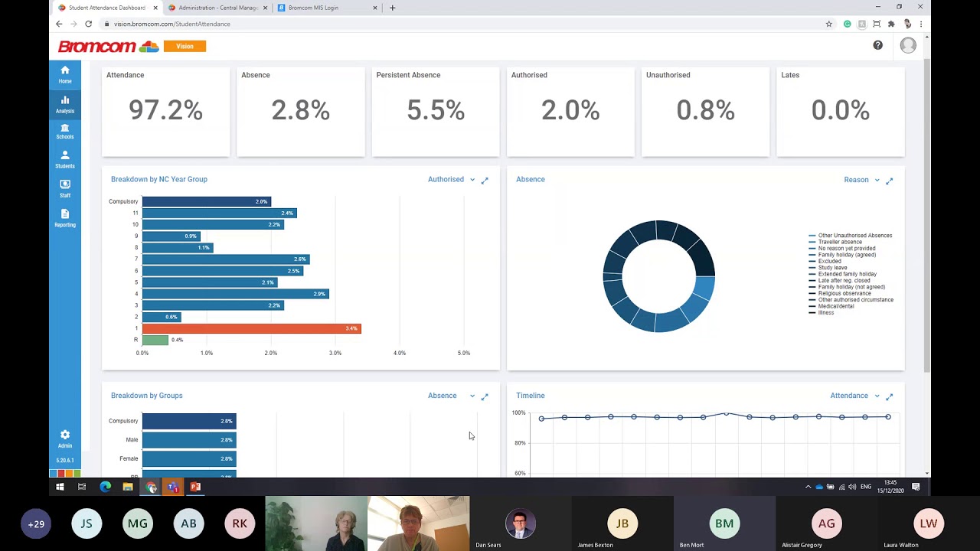This screenshot has width=980, height=551.
Task: Expand the Breakdown by NC Year Group chart fullscreen
Action: tap(485, 181)
